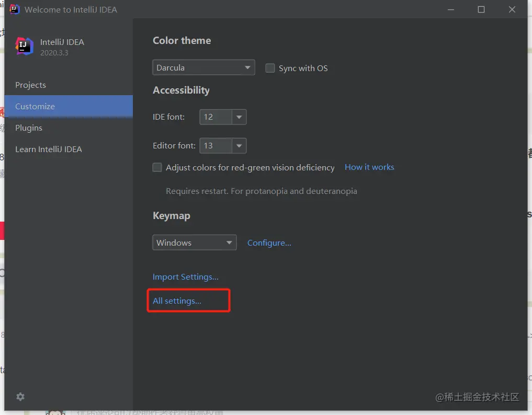The image size is (532, 415).
Task: Click the Editor font value field
Action: point(215,146)
